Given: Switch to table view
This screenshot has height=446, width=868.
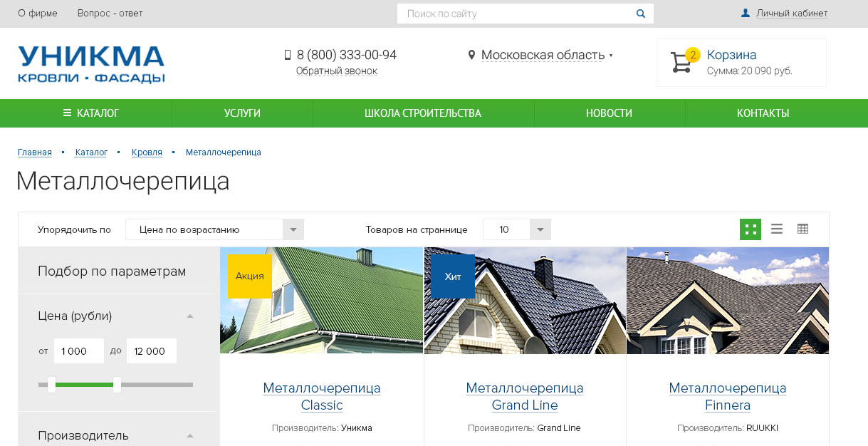Looking at the screenshot, I should 803,229.
